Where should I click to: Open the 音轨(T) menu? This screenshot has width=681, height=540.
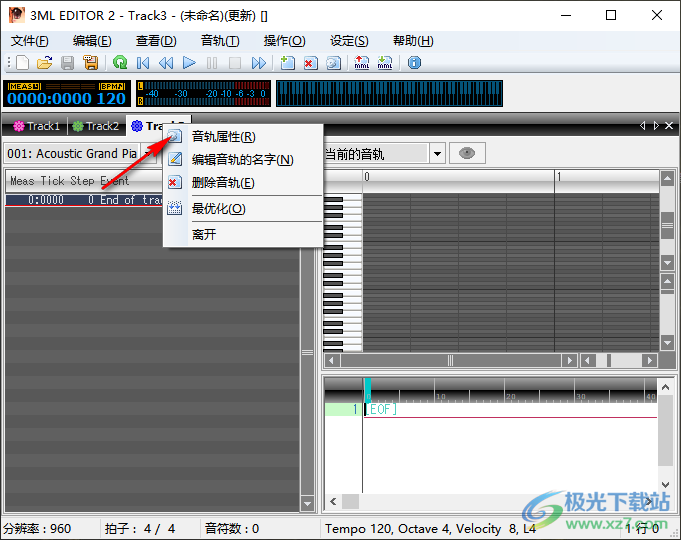[x=220, y=41]
